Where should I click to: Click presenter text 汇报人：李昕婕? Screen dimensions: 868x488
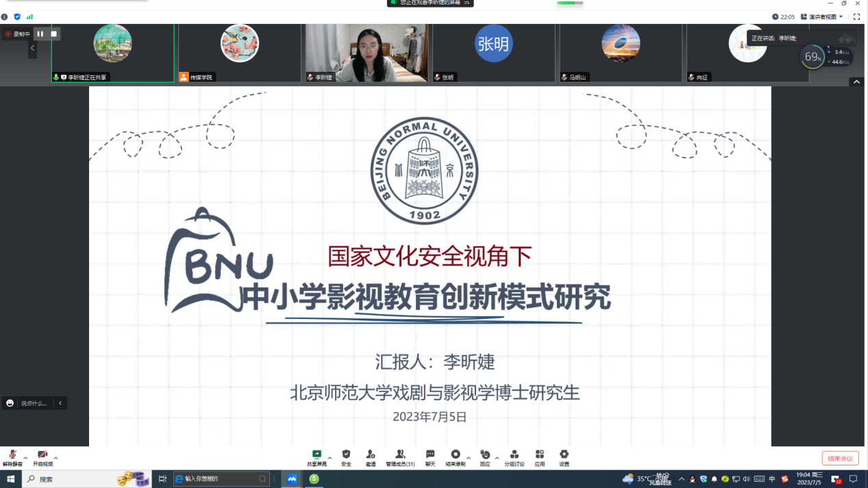click(435, 361)
